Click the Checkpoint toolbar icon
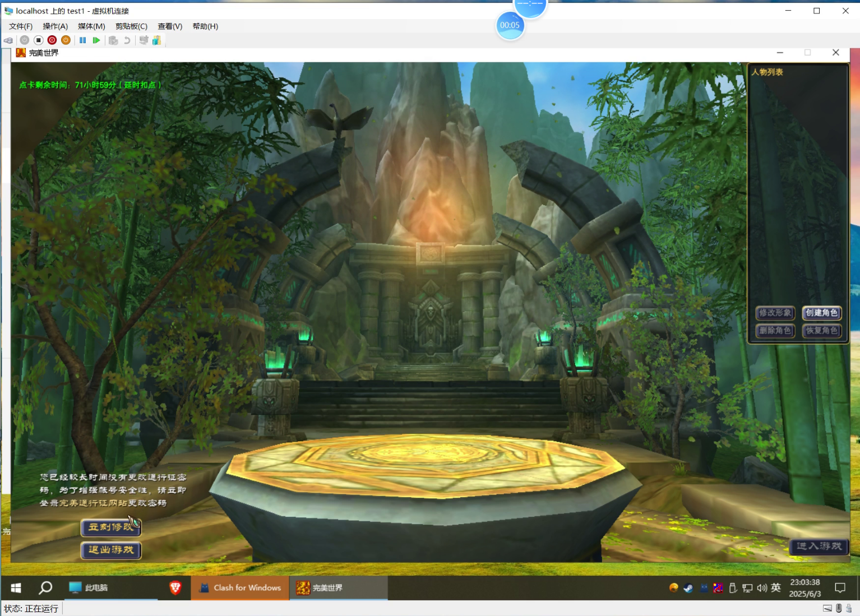 113,40
